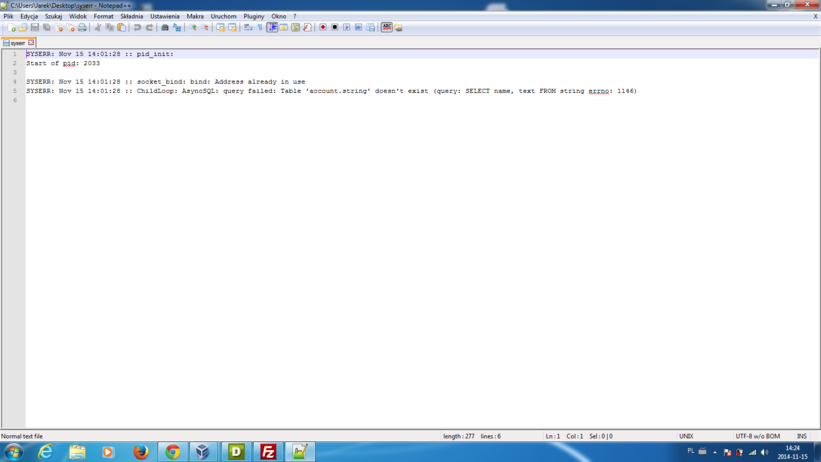821x462 pixels.
Task: Open the Uruchom menu
Action: [x=224, y=16]
